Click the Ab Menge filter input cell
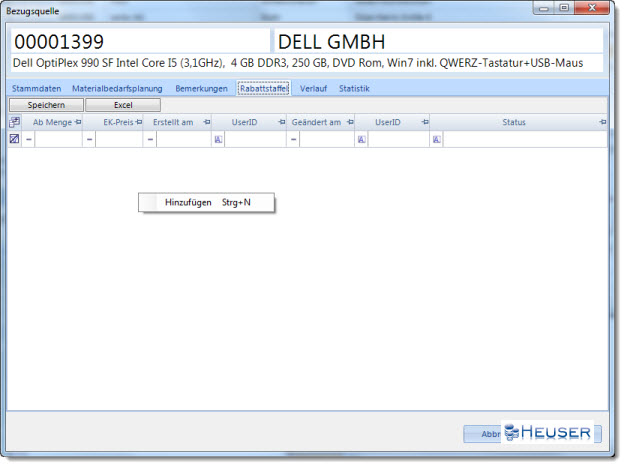Image resolution: width=625 pixels, height=467 pixels. (59, 139)
